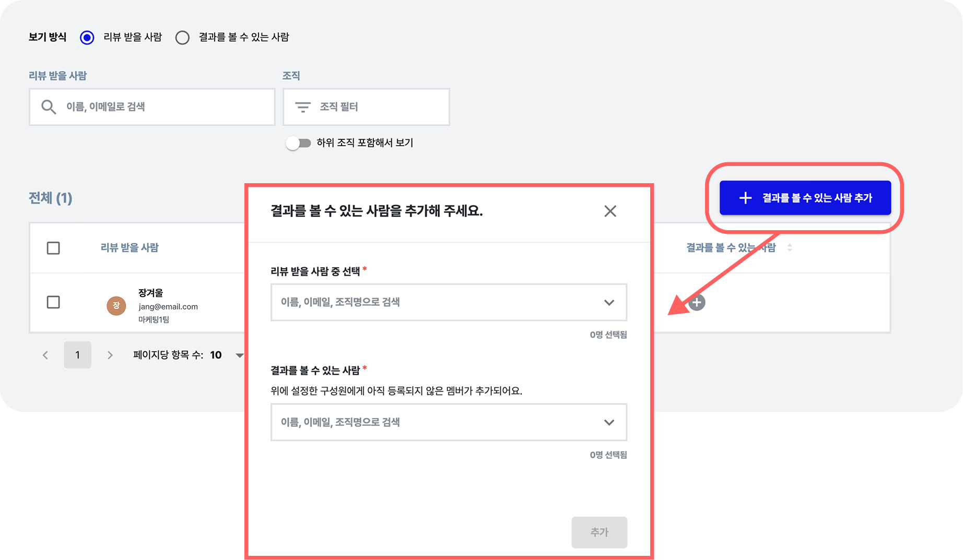Click the 조직 필터 filter icon

(303, 107)
